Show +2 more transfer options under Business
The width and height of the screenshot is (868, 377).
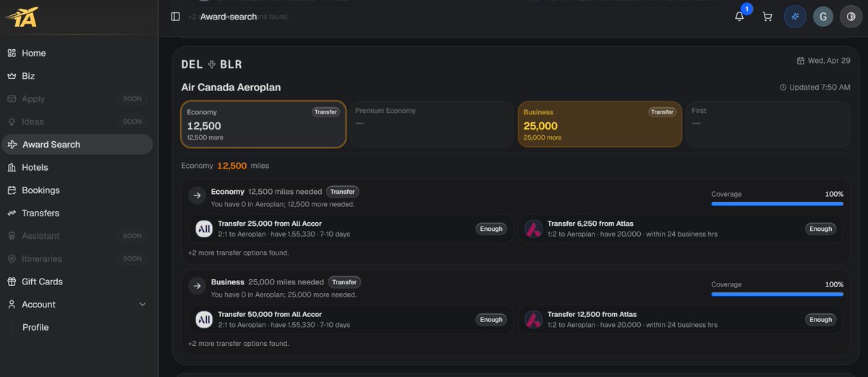239,344
